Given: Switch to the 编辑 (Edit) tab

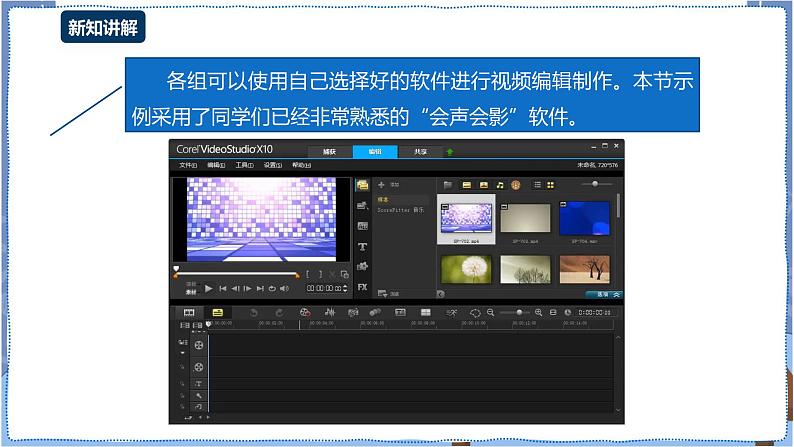Looking at the screenshot, I should click(375, 152).
